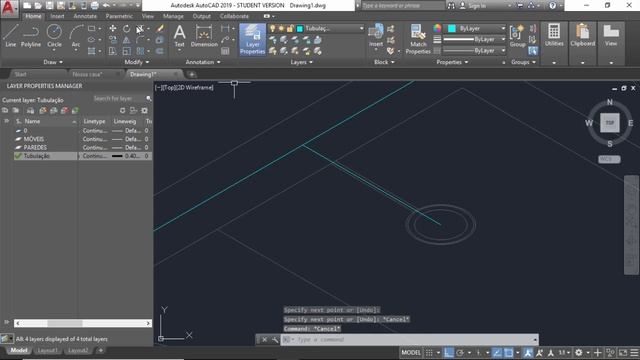The image size is (640, 360).
Task: Open the Text annotation tool
Action: pyautogui.click(x=180, y=36)
